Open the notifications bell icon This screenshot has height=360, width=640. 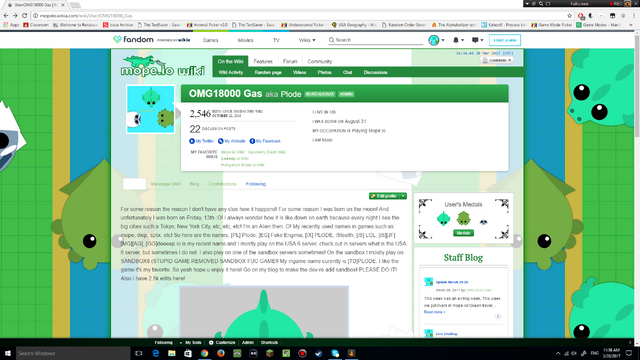pos(456,40)
